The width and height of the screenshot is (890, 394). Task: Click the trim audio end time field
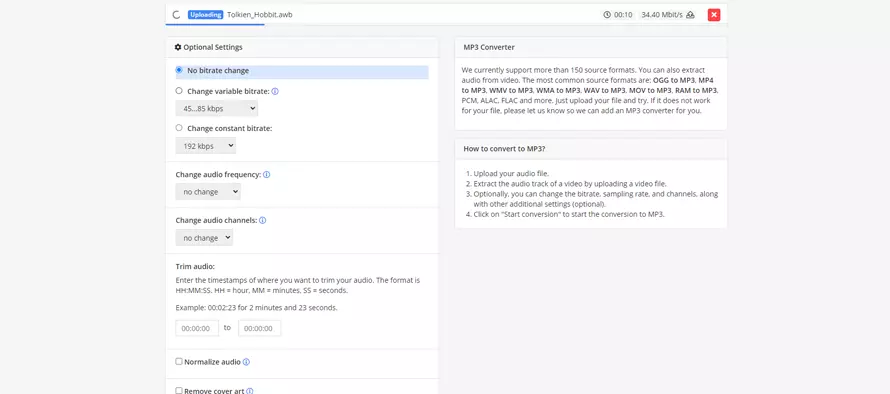259,328
